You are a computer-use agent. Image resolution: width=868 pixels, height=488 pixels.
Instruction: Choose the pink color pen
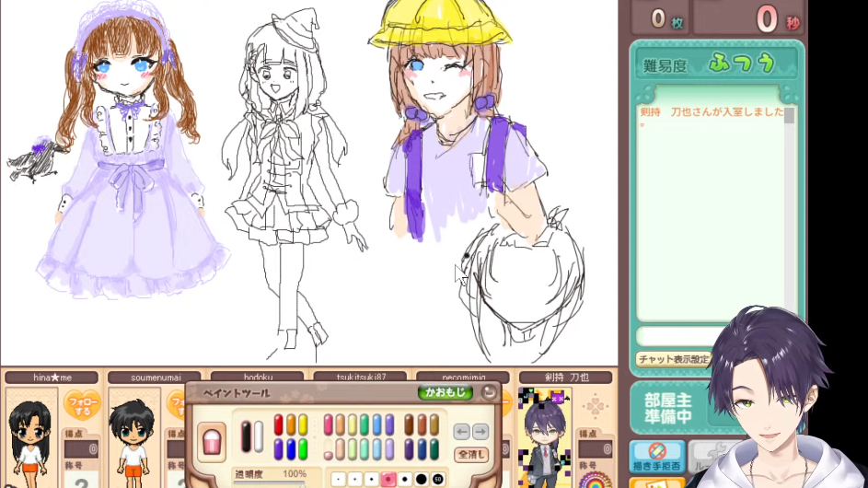pyautogui.click(x=329, y=424)
